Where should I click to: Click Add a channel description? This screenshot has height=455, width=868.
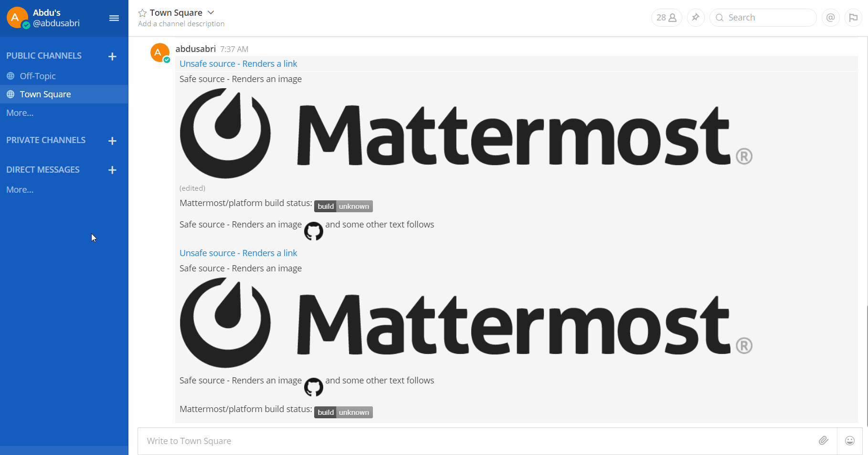(x=181, y=24)
